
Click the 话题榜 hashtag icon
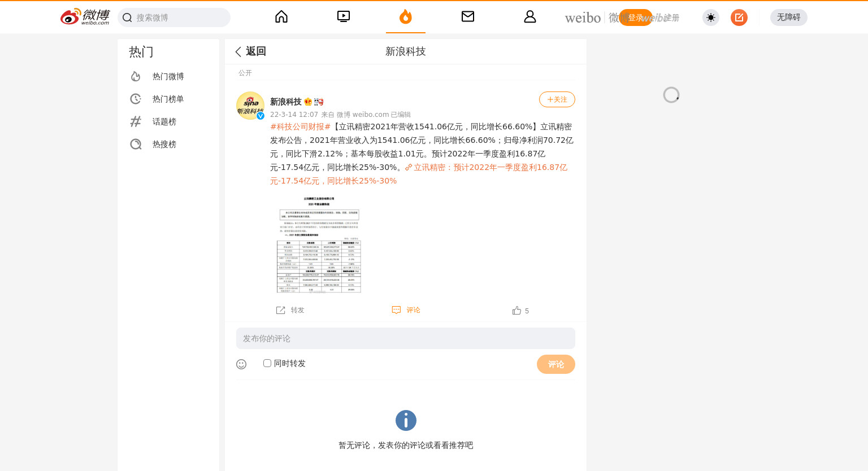click(x=136, y=121)
